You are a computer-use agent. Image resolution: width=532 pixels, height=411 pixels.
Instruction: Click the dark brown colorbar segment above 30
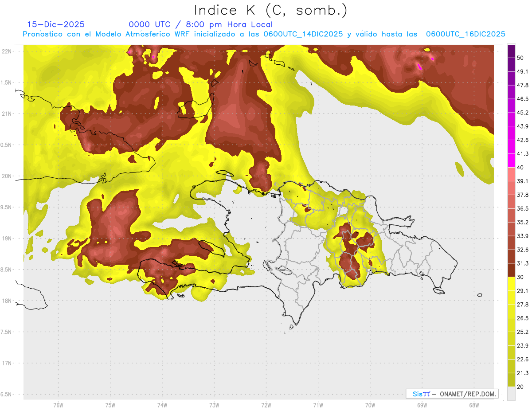point(511,270)
